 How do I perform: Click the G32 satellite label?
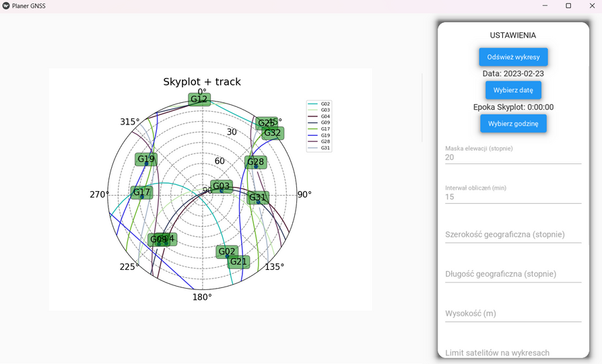tap(272, 133)
